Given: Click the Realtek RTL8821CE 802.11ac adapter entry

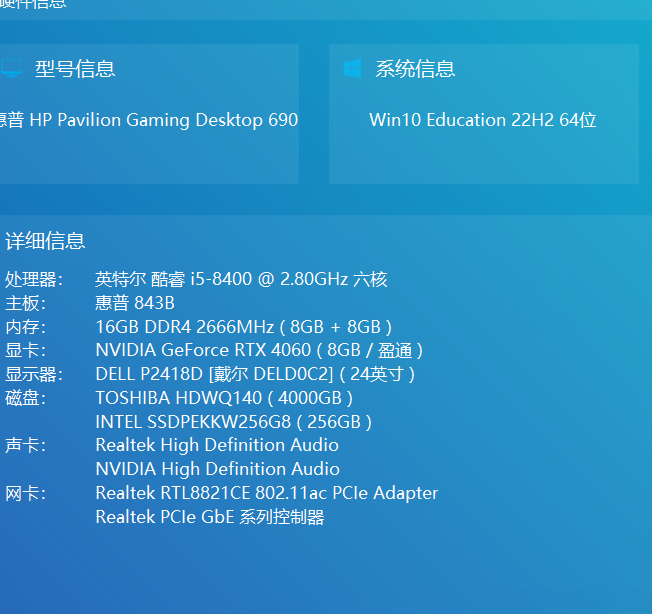Looking at the screenshot, I should point(267,493).
